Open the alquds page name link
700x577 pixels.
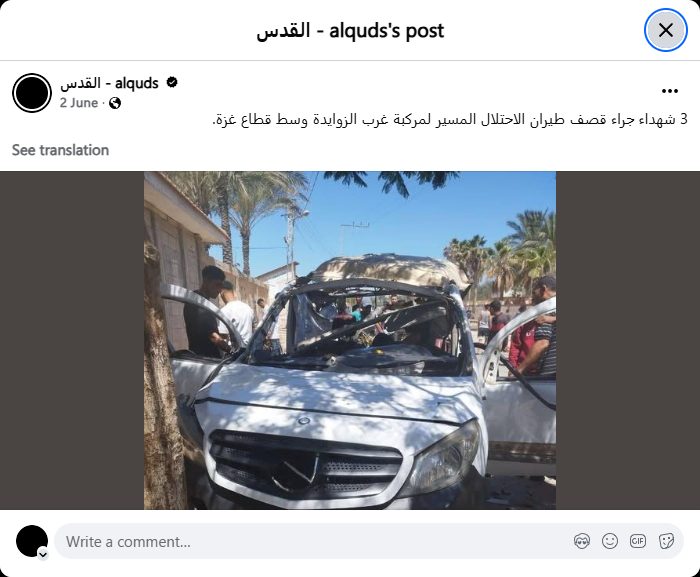(109, 83)
